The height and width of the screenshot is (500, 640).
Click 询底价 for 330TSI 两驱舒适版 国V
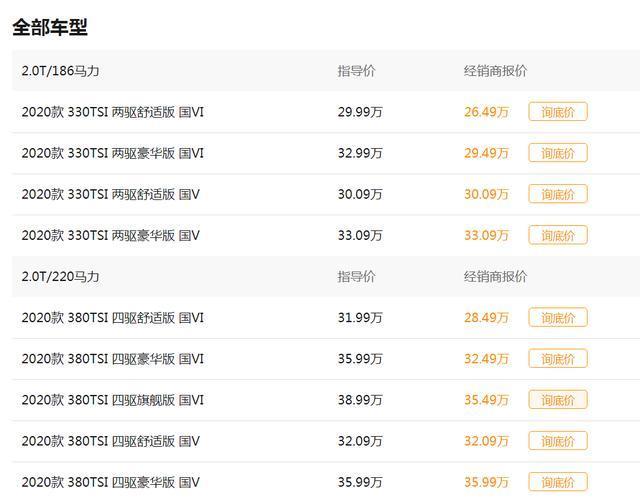pos(558,194)
